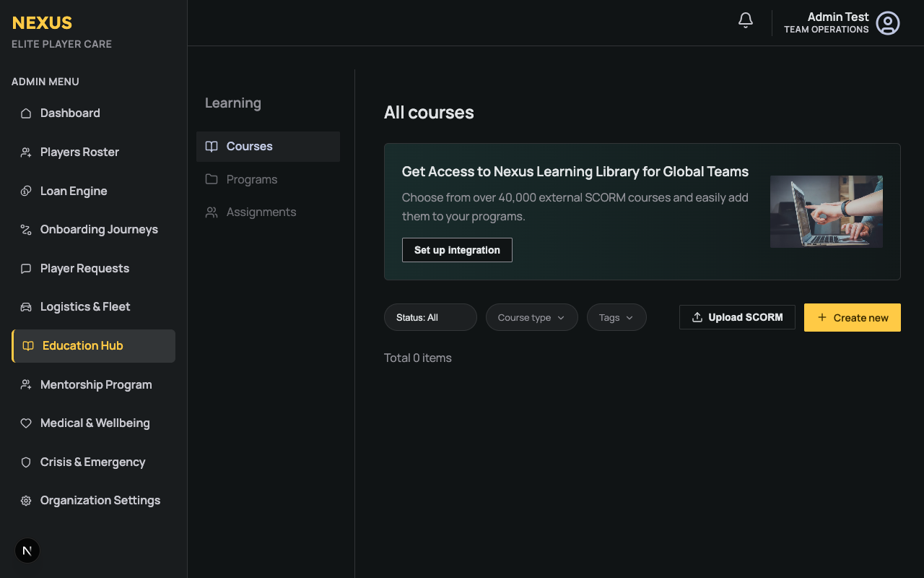Click the Upload SCORM button
The height and width of the screenshot is (578, 924).
(737, 317)
